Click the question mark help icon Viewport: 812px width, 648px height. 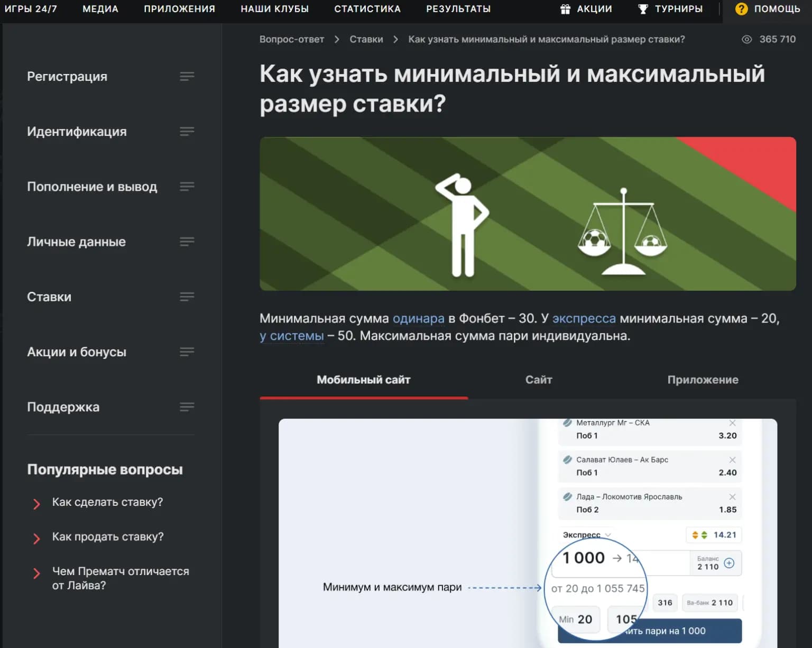pos(741,9)
